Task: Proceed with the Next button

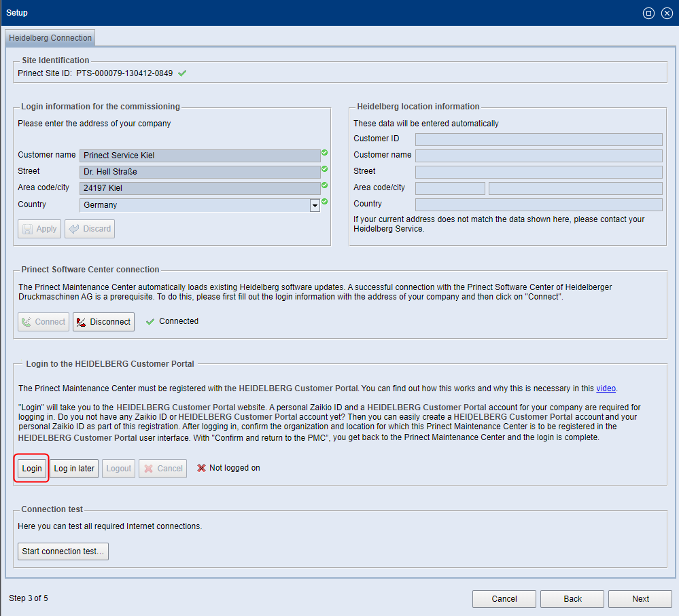Action: coord(640,598)
